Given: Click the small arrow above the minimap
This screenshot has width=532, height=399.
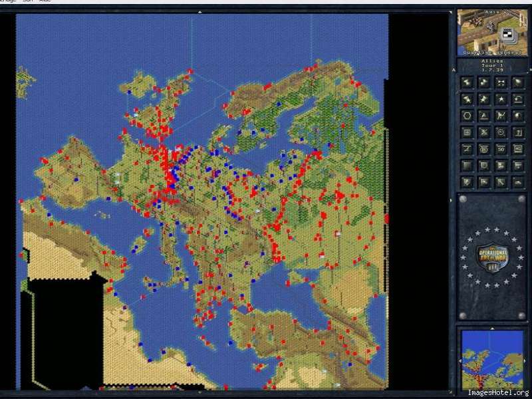Looking at the screenshot, I should [492, 329].
